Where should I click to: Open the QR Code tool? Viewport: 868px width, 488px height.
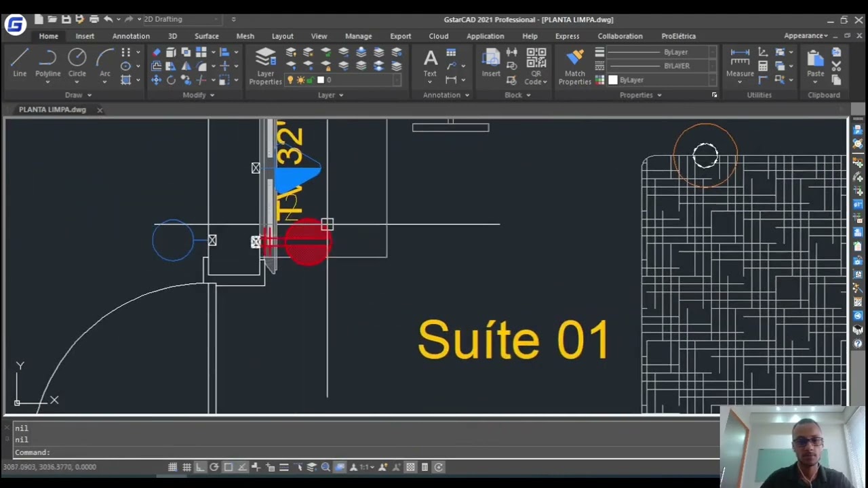point(536,66)
